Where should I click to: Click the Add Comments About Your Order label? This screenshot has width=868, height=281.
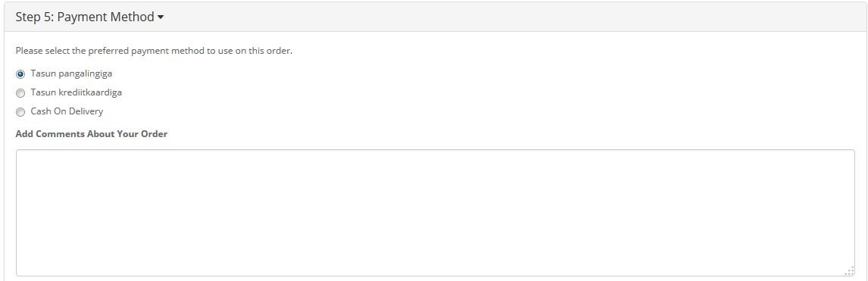click(92, 134)
